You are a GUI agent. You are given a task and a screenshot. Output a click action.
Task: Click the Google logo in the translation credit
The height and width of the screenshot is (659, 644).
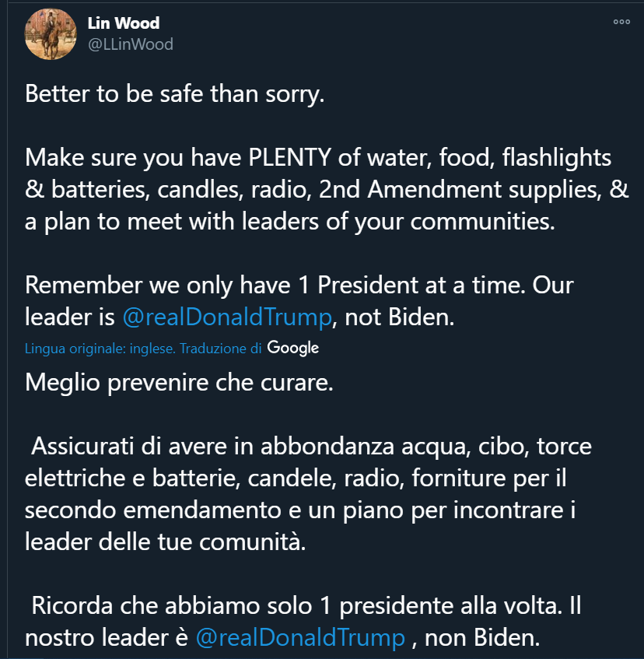(x=293, y=348)
